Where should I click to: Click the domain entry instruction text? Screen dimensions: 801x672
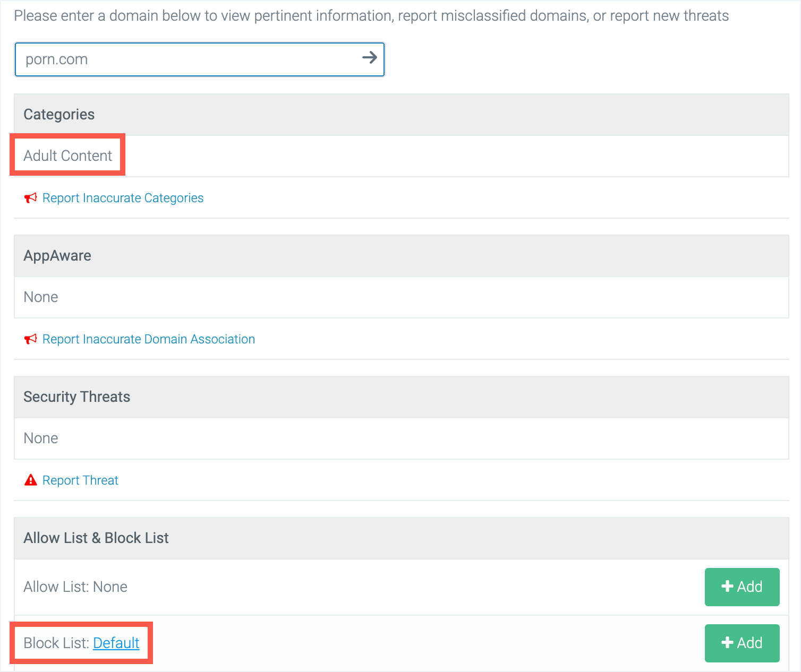click(x=371, y=15)
